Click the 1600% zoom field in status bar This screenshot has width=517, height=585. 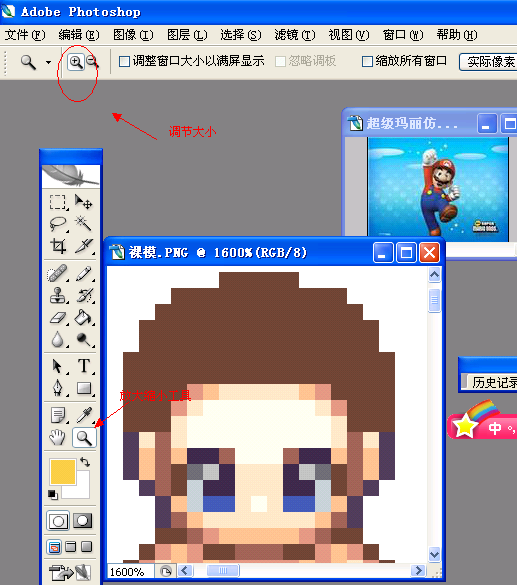tap(131, 571)
